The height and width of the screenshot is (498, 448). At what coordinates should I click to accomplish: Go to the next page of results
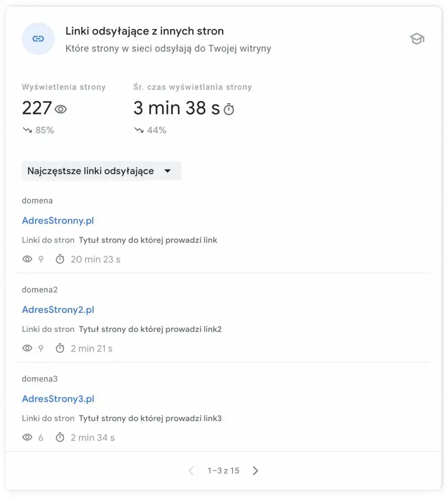click(x=255, y=470)
